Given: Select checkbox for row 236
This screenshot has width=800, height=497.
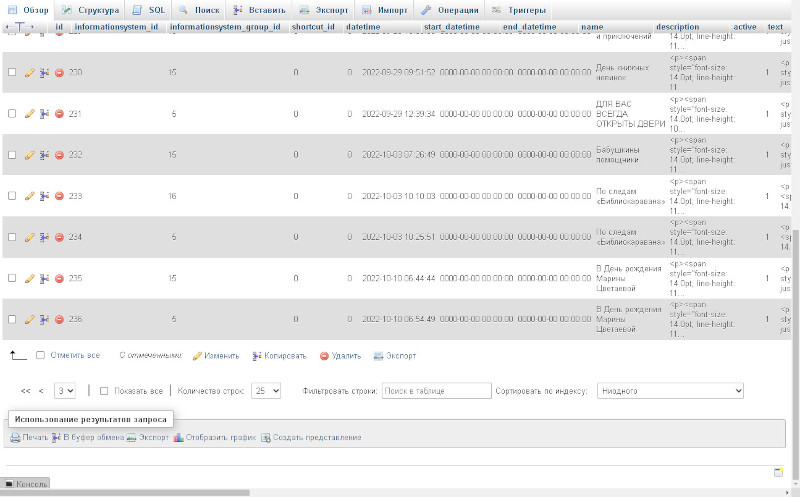Looking at the screenshot, I should tap(12, 319).
